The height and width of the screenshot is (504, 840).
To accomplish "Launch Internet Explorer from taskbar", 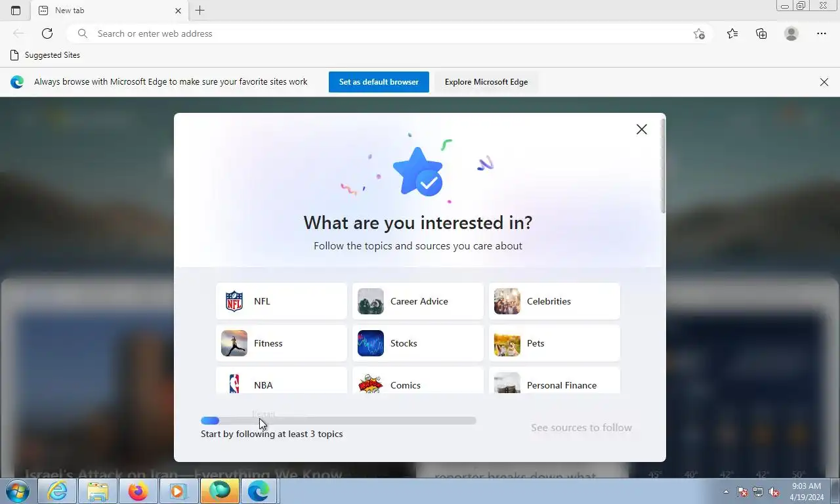I will [58, 491].
